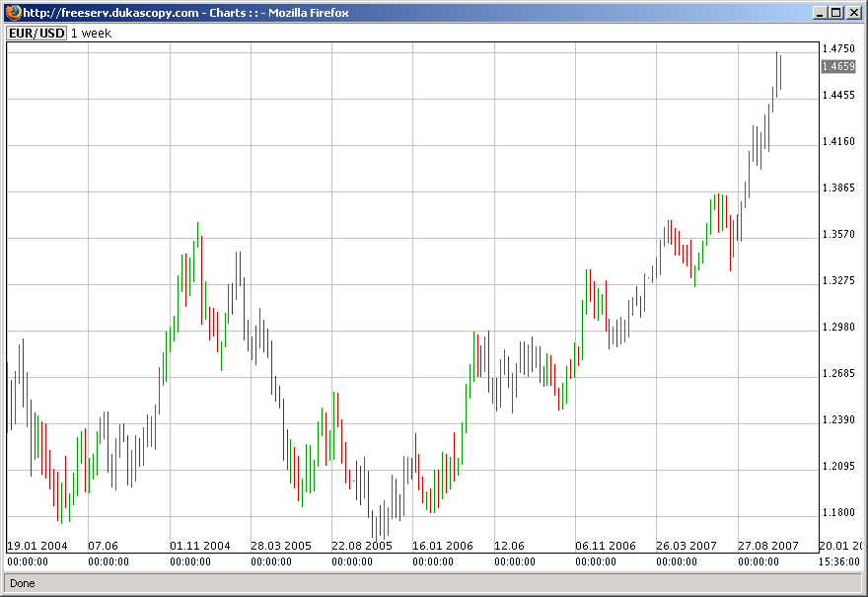Click the 1.3570 price axis label
Screen dimensions: 868x597
(x=838, y=234)
